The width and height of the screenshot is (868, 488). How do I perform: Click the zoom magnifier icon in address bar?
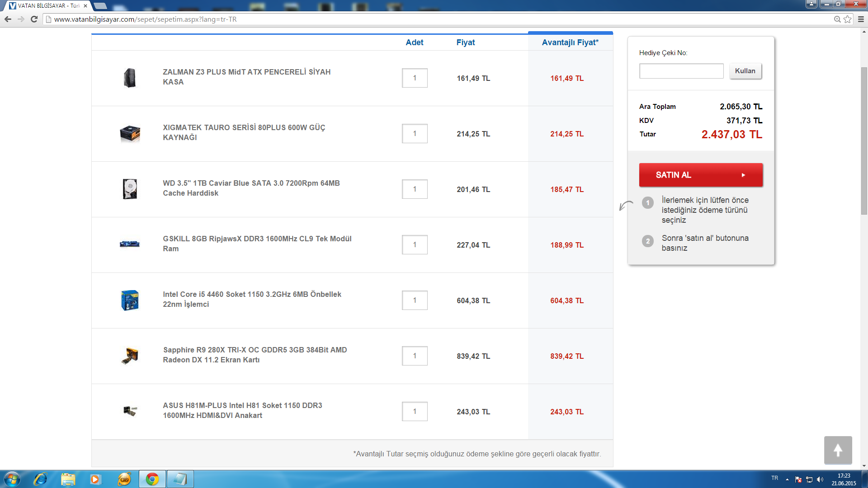tap(837, 19)
